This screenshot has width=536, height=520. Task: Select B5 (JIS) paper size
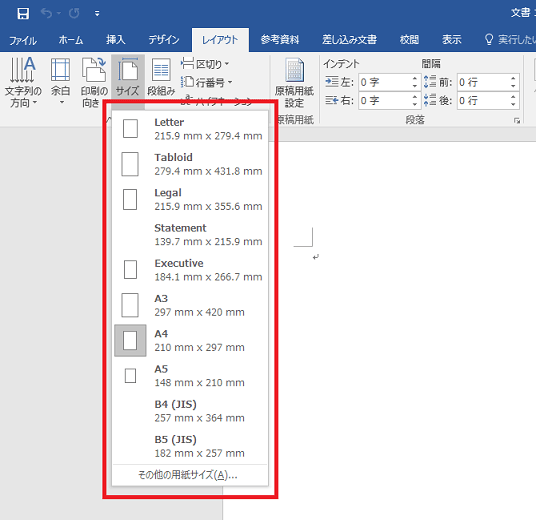(190, 446)
